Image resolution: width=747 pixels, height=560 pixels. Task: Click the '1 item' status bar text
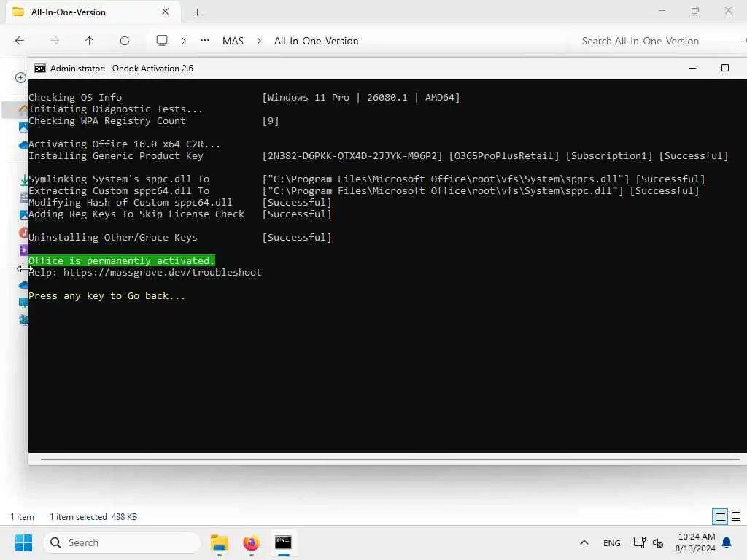pos(23,517)
